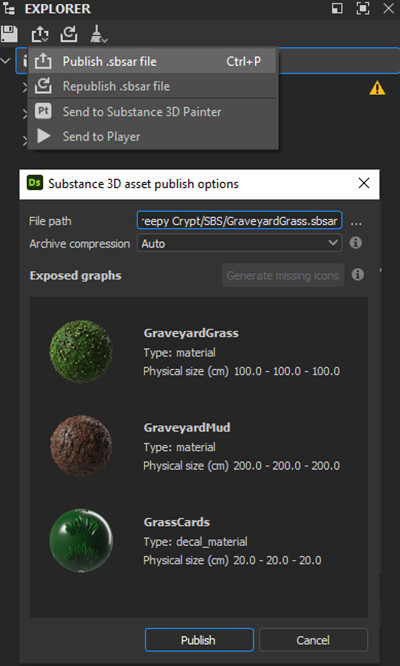Click GraveyardGrass physical size 100.0 values
The image size is (400, 666).
[287, 371]
